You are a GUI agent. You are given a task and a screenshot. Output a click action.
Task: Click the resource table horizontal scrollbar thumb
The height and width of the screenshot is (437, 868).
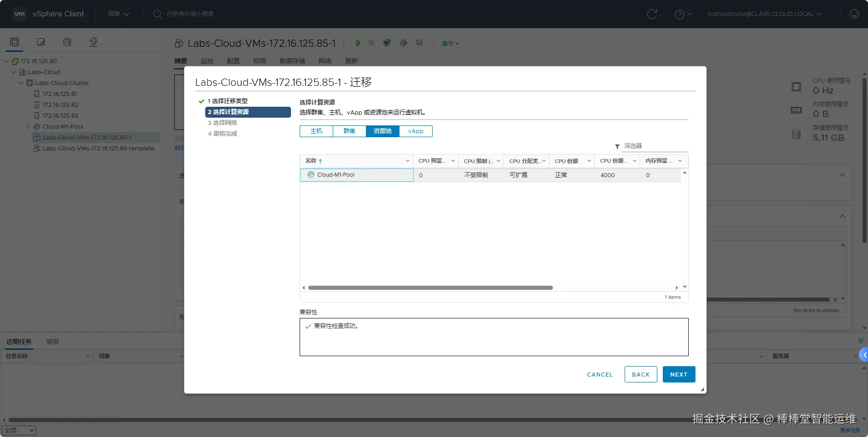(x=430, y=288)
